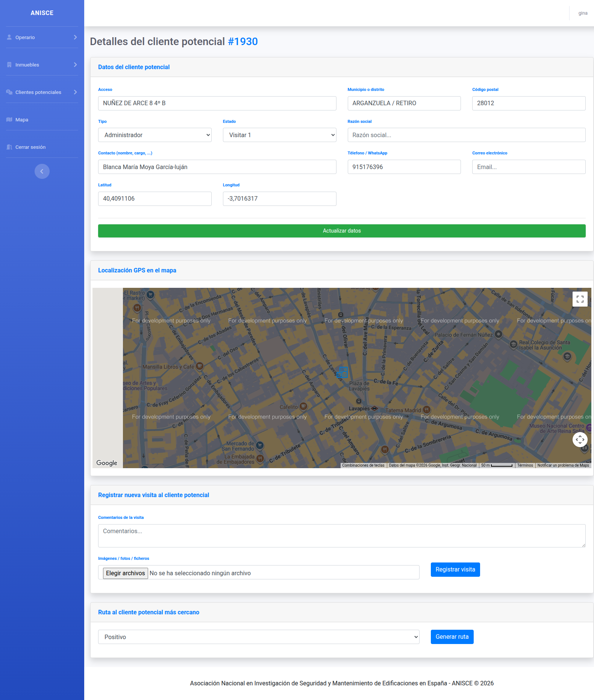Click the Cerrar sesión door icon
594x700 pixels.
click(x=9, y=147)
